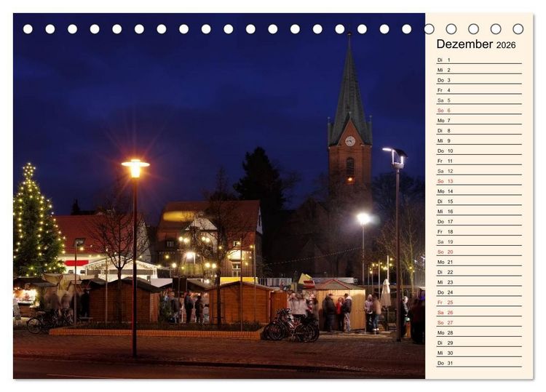546x392 pixels.
Task: Select the row 'Sa 5'
Action: point(479,100)
